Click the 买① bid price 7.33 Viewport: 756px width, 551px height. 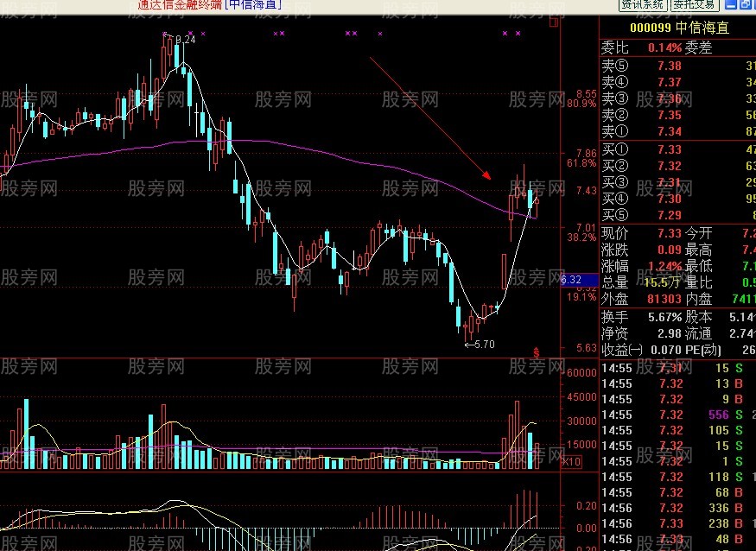670,149
